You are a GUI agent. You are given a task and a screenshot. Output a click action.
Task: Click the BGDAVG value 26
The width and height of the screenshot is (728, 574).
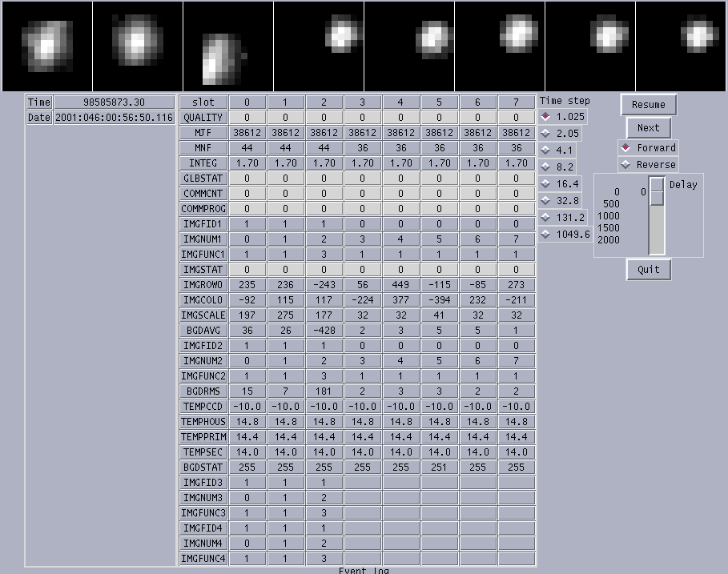[x=286, y=331]
